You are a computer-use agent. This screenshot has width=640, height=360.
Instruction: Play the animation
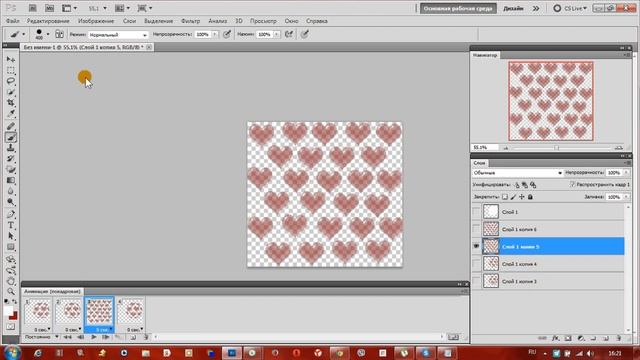[93, 337]
